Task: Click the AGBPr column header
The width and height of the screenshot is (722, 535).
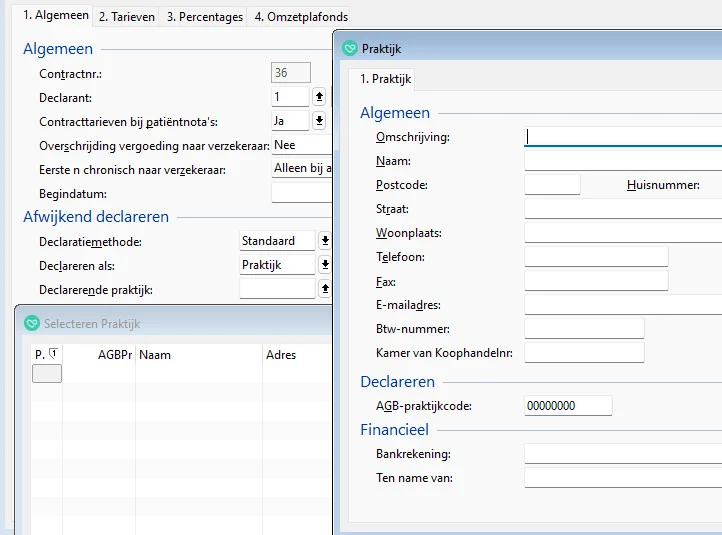Action: pyautogui.click(x=114, y=355)
